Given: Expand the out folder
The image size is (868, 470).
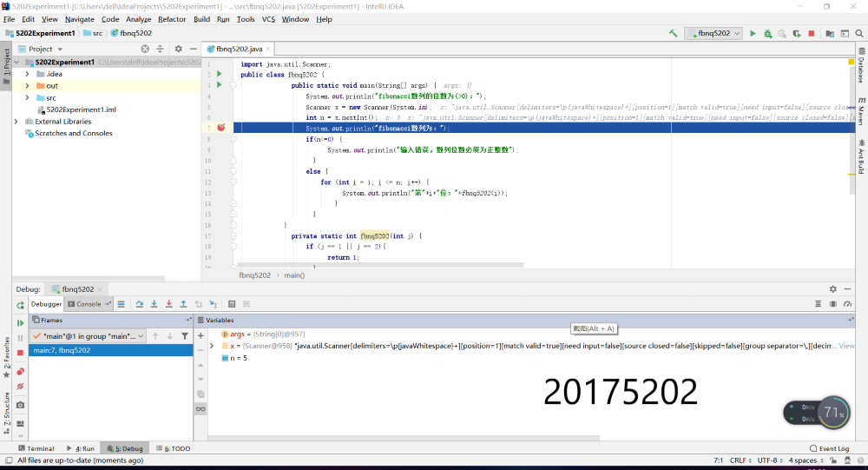Looking at the screenshot, I should click(27, 86).
